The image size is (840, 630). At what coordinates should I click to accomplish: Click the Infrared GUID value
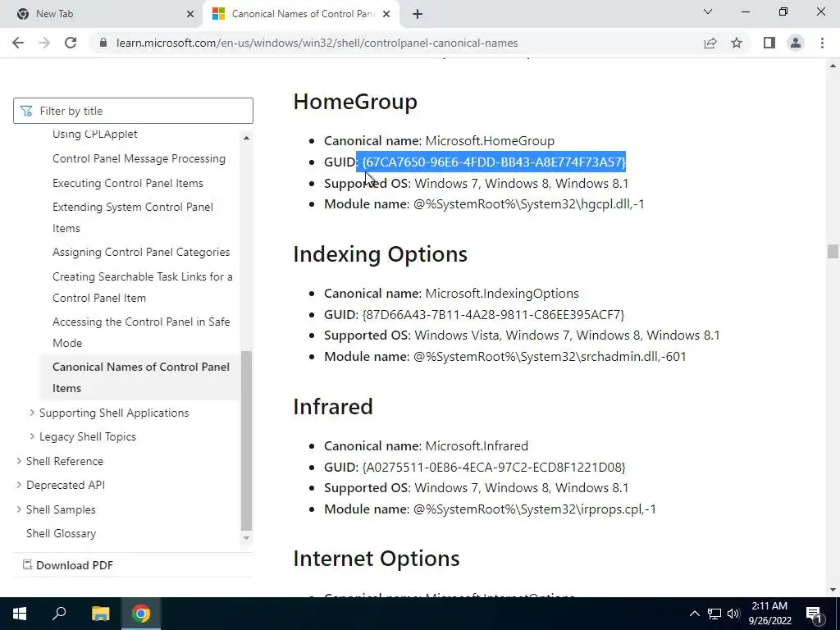pos(494,467)
